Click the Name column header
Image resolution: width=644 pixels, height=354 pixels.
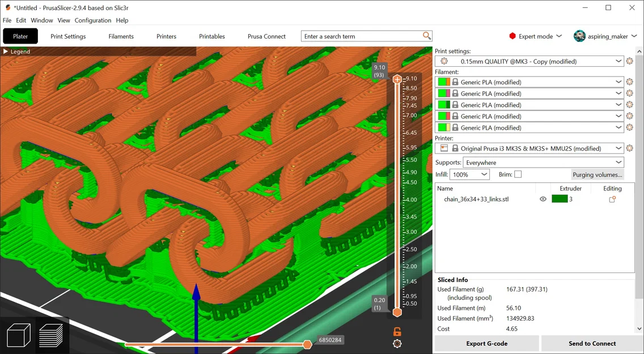coord(445,188)
